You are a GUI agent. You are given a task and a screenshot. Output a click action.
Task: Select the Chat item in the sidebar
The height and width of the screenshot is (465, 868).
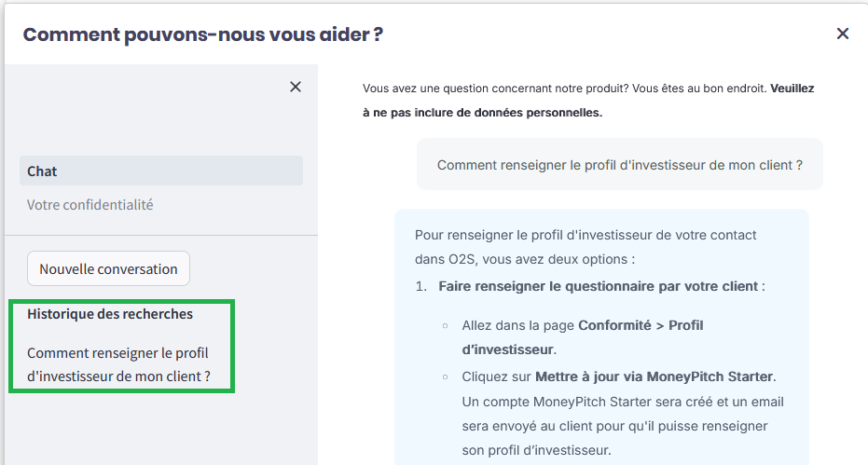click(161, 171)
